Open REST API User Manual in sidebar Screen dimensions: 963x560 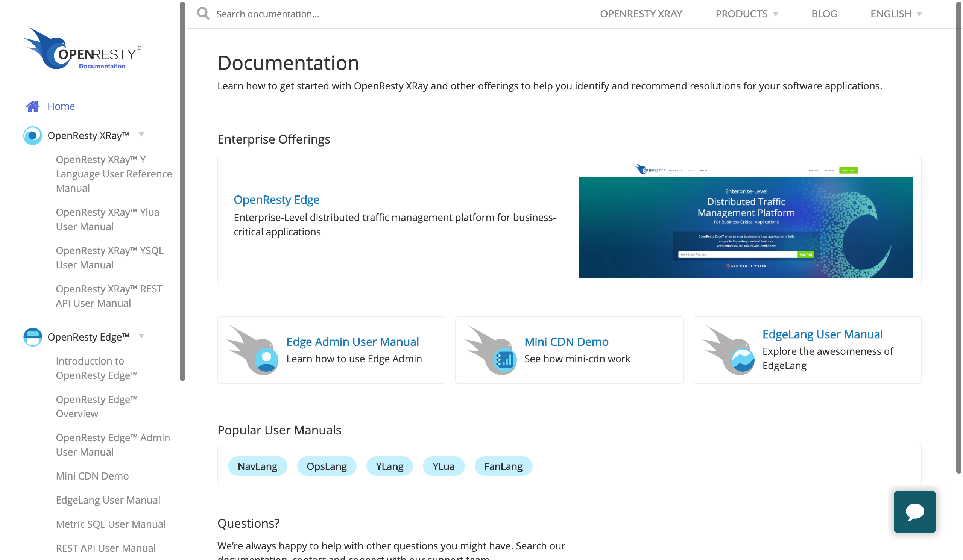[105, 548]
